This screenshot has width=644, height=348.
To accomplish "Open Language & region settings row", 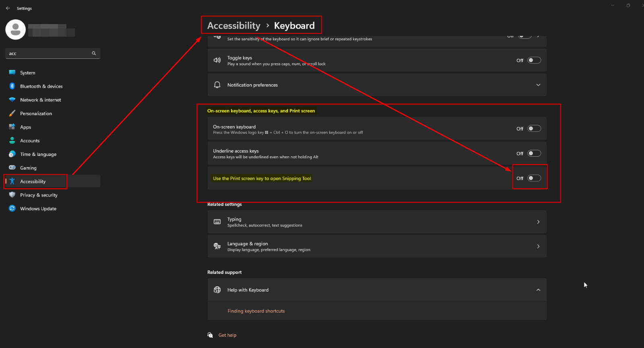I will pyautogui.click(x=377, y=246).
